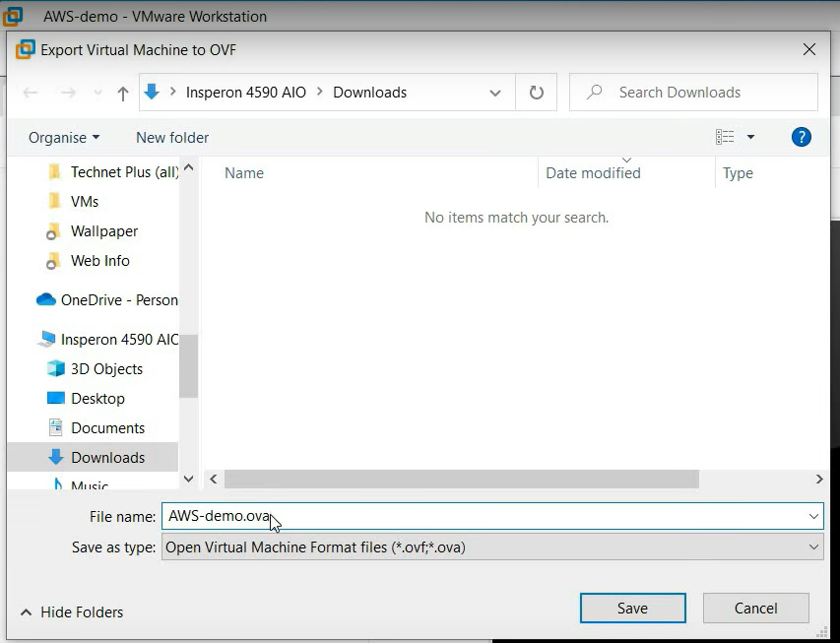This screenshot has width=840, height=643.
Task: Close the Export Virtual Machine dialog
Action: pos(808,50)
